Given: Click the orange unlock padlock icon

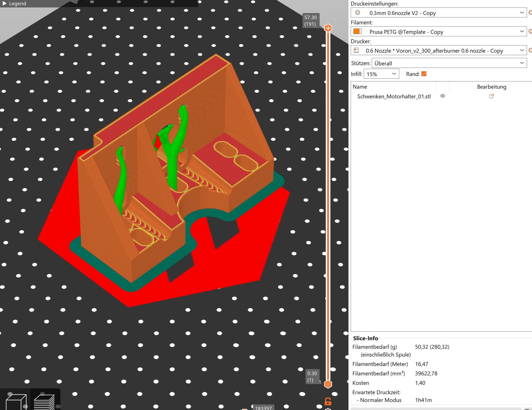Looking at the screenshot, I should [328, 401].
